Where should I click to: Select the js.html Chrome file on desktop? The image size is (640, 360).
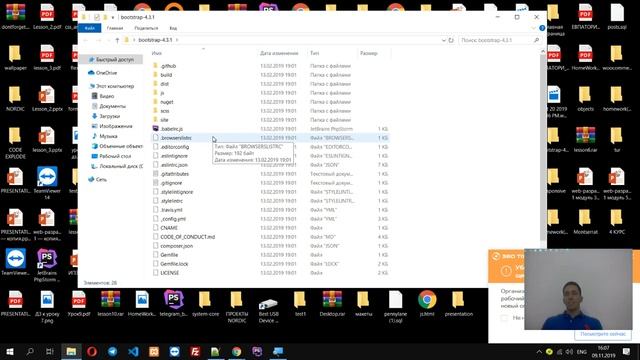click(x=427, y=304)
